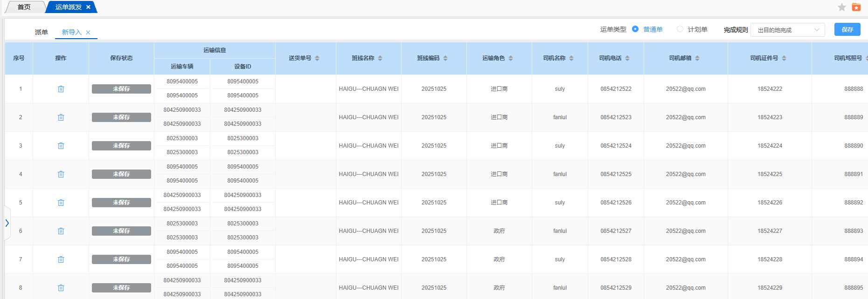Select the 计划单 radio option
Screen dimensions: 868x299
pyautogui.click(x=680, y=29)
